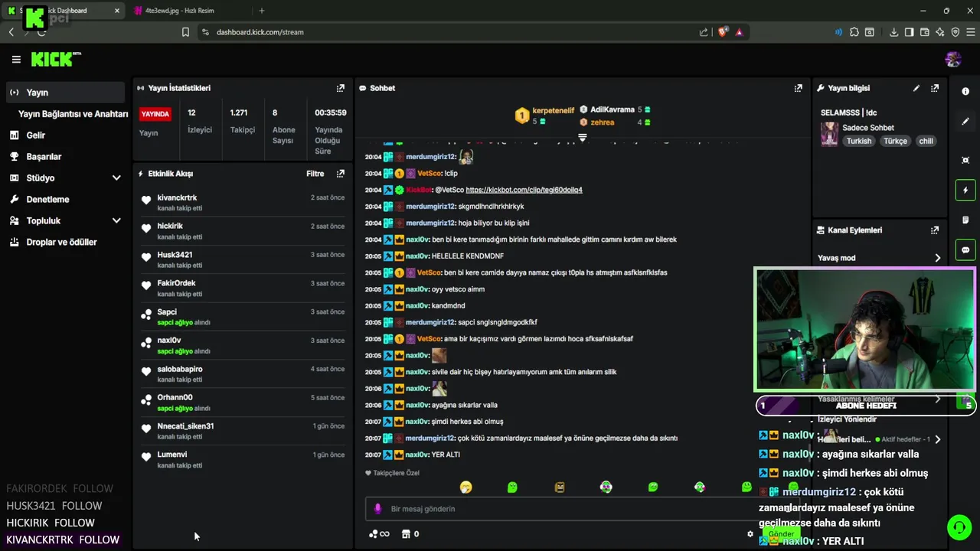Click the channel points infinity icon
Viewport: 980px width, 551px height.
(x=379, y=534)
